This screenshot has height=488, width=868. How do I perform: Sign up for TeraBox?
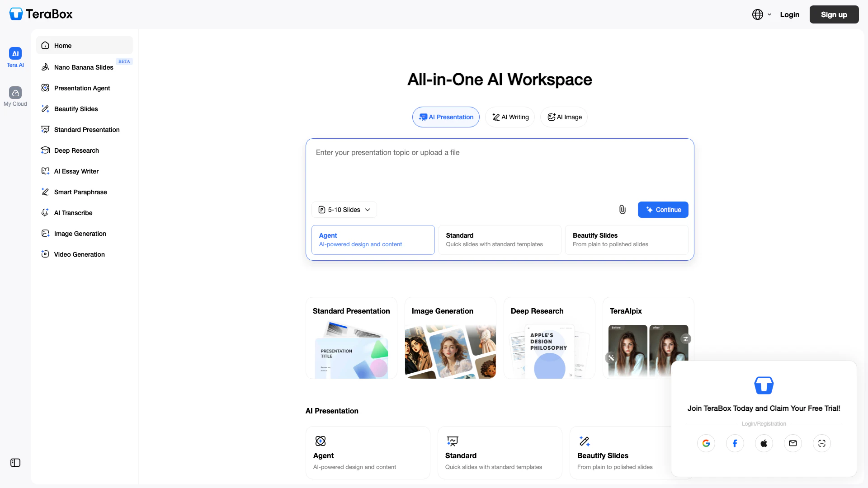coord(834,14)
